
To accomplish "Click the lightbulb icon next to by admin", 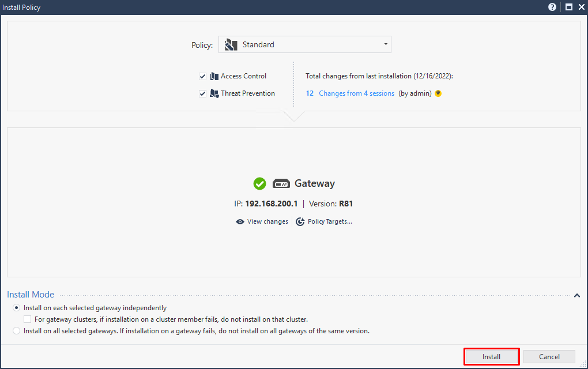I will click(438, 93).
